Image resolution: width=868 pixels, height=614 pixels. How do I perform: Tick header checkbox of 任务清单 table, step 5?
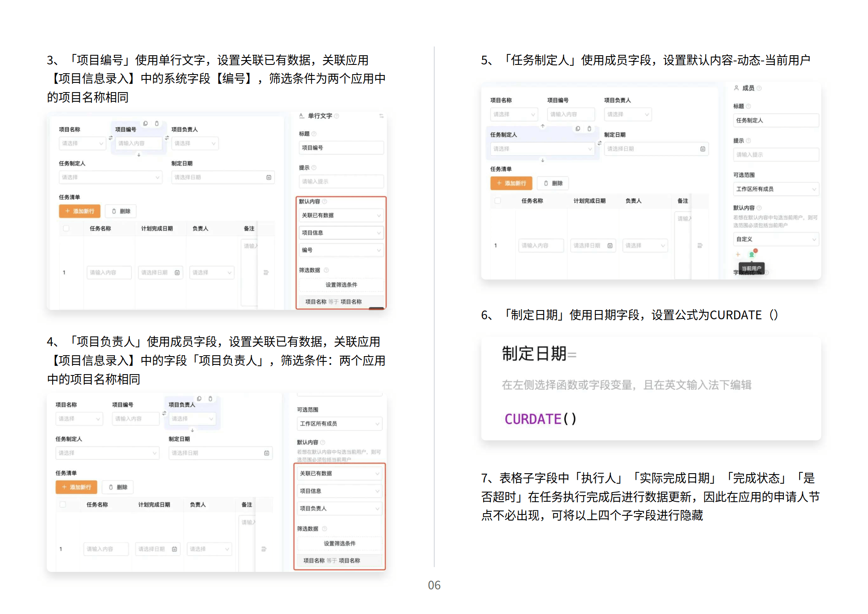pyautogui.click(x=498, y=201)
